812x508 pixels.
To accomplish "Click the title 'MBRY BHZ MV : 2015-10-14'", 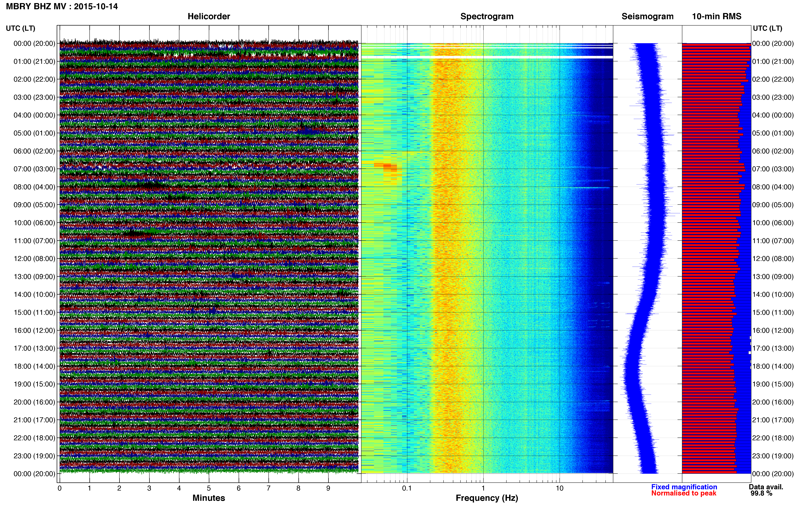I will click(62, 6).
